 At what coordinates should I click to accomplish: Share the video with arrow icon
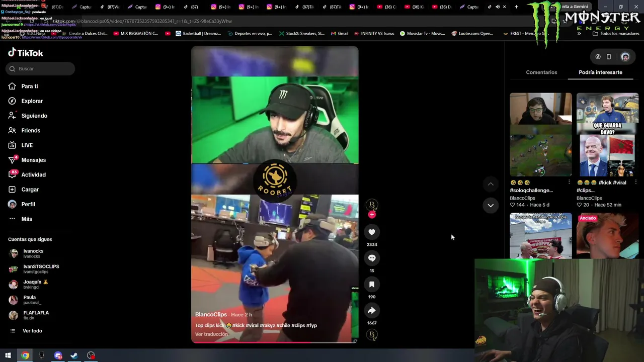(372, 310)
